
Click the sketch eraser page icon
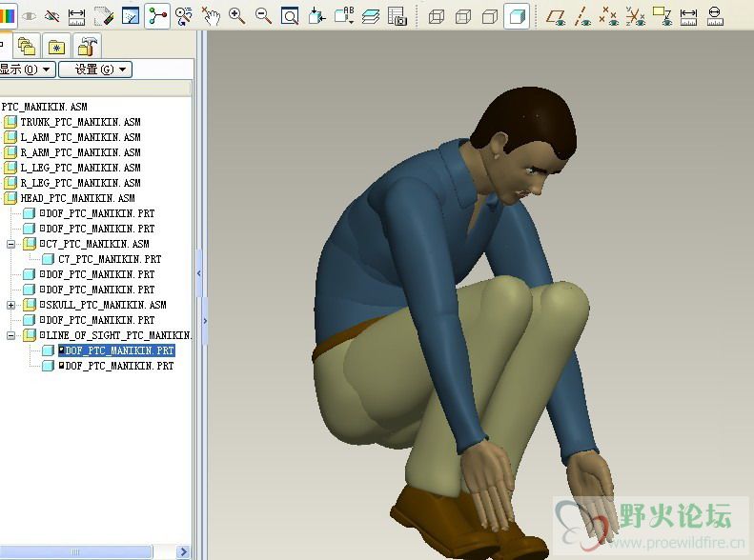click(104, 16)
